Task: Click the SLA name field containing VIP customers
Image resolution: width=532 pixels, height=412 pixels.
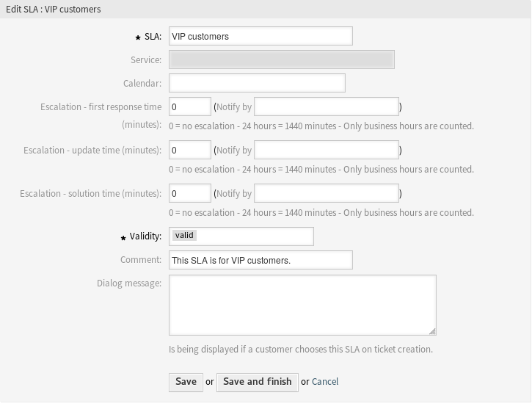Action: tap(260, 36)
